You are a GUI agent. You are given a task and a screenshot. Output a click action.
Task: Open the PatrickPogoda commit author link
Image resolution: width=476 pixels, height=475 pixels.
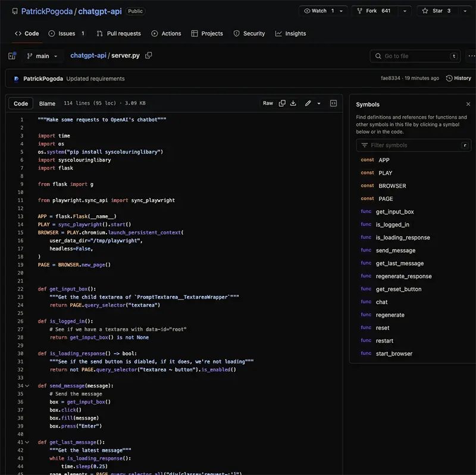(43, 79)
